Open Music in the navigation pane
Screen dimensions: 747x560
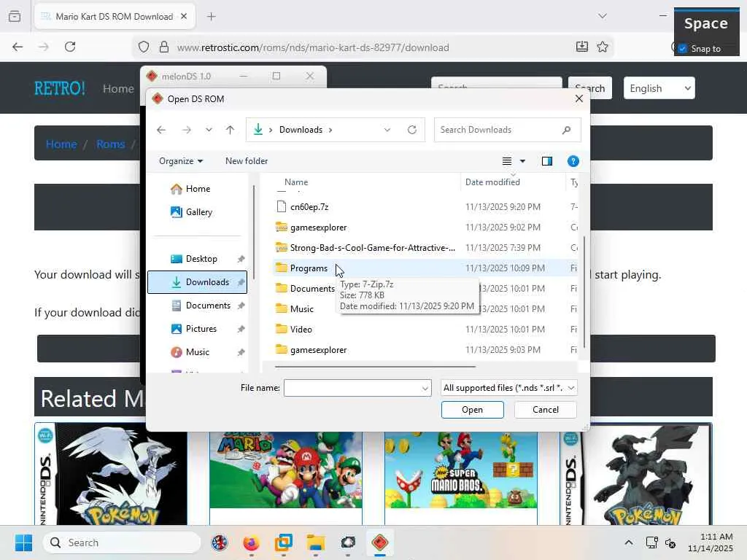pos(197,352)
